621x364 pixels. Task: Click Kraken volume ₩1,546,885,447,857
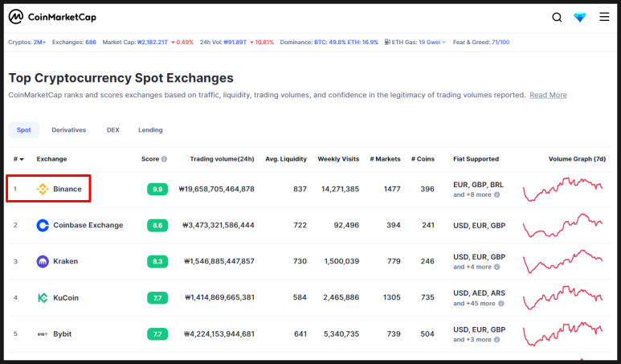[x=219, y=261]
